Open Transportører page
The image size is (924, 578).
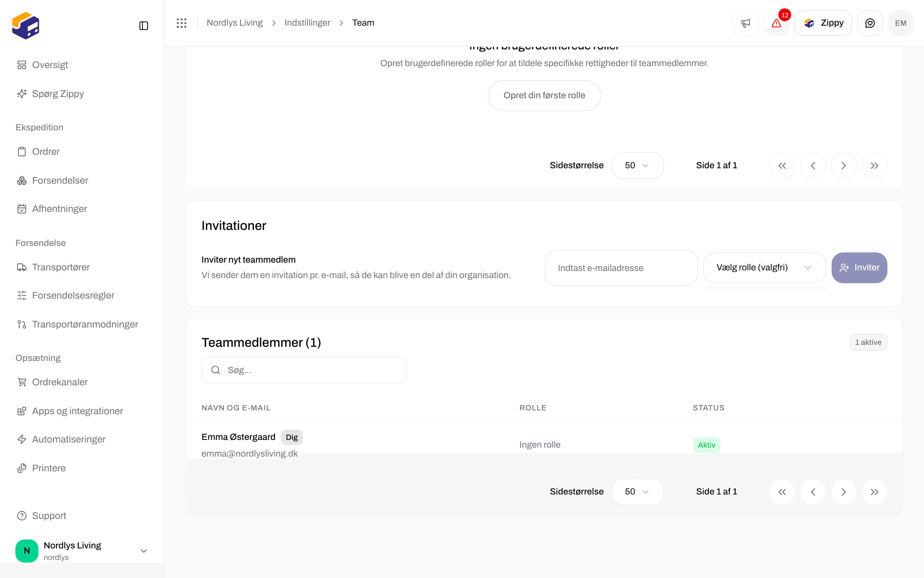pyautogui.click(x=82, y=267)
